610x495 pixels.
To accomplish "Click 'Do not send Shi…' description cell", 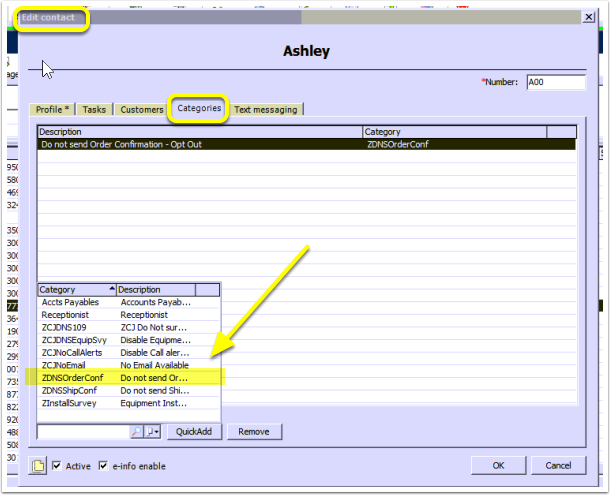I will (x=155, y=390).
